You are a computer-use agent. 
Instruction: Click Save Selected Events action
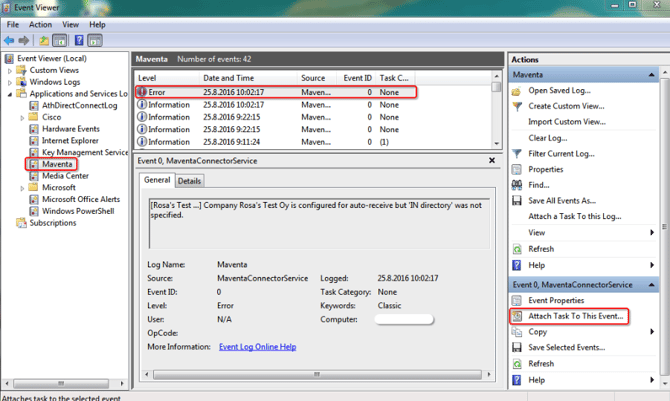576,347
